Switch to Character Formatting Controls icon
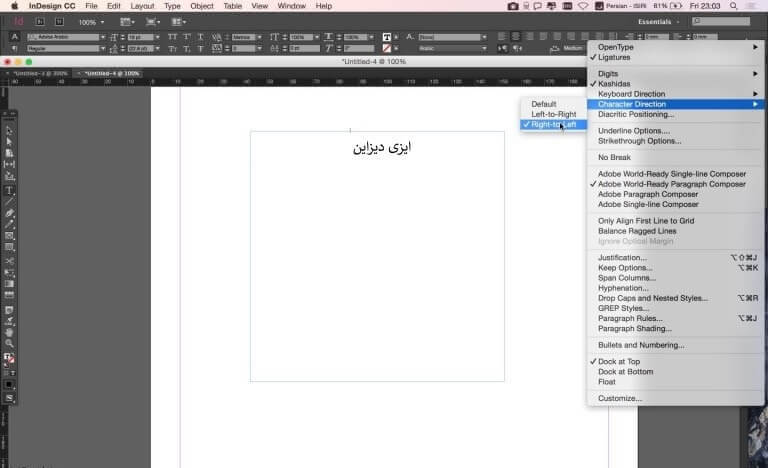The width and height of the screenshot is (768, 468). pos(15,37)
